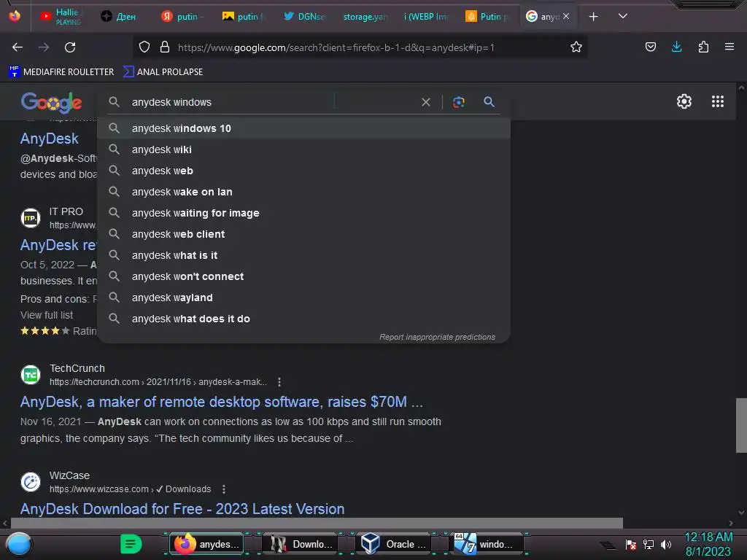Search by image using Google Lens icon
The image size is (747, 560).
click(x=459, y=102)
